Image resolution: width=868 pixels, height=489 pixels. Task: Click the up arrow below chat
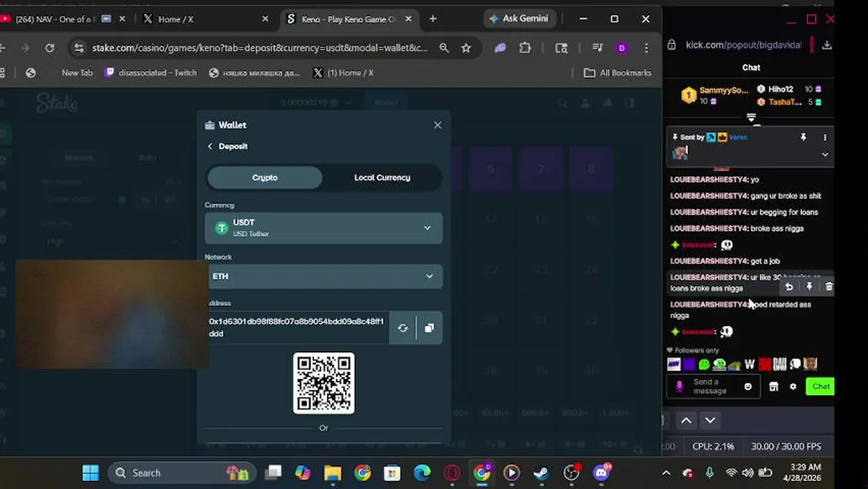pyautogui.click(x=686, y=420)
